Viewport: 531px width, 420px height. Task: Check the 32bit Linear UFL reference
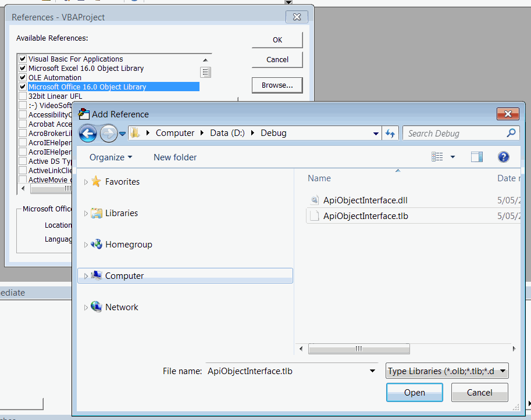[23, 96]
